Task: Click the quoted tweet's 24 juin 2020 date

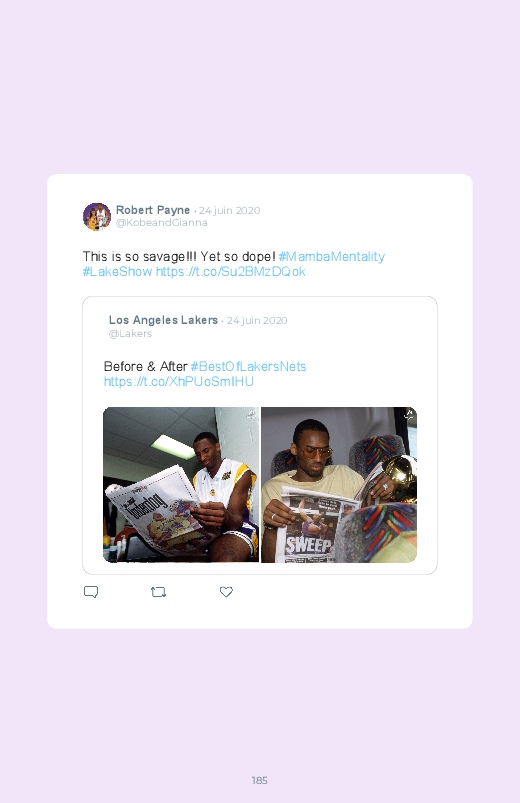Action: click(x=257, y=321)
